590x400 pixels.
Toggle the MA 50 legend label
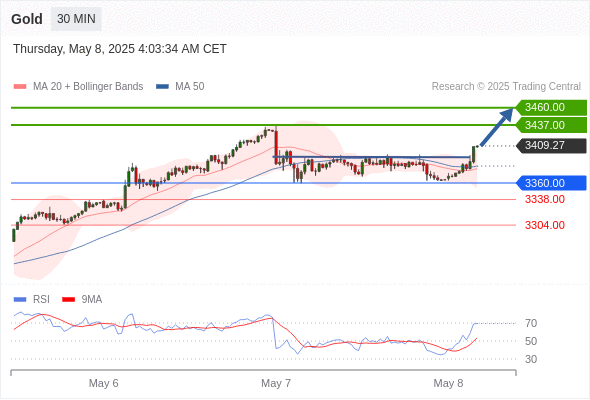(x=190, y=87)
